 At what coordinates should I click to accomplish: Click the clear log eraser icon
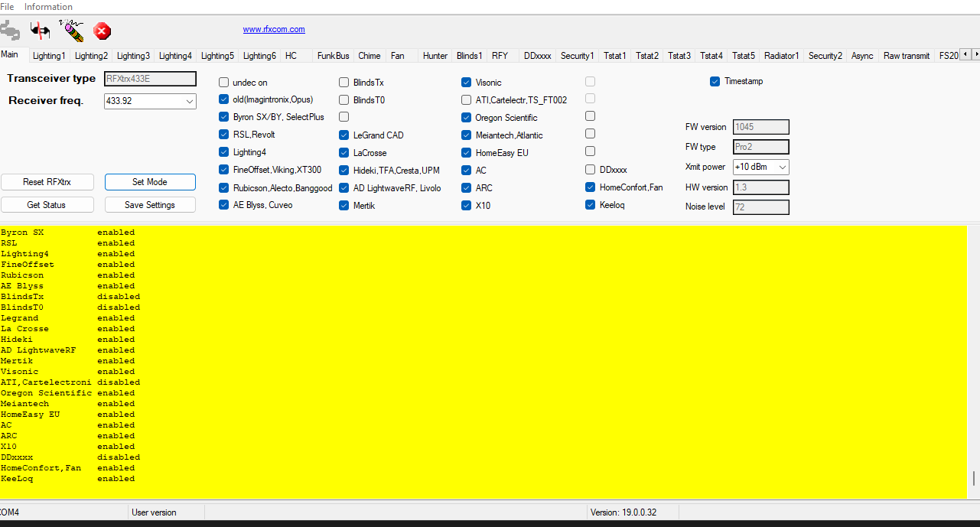(72, 31)
